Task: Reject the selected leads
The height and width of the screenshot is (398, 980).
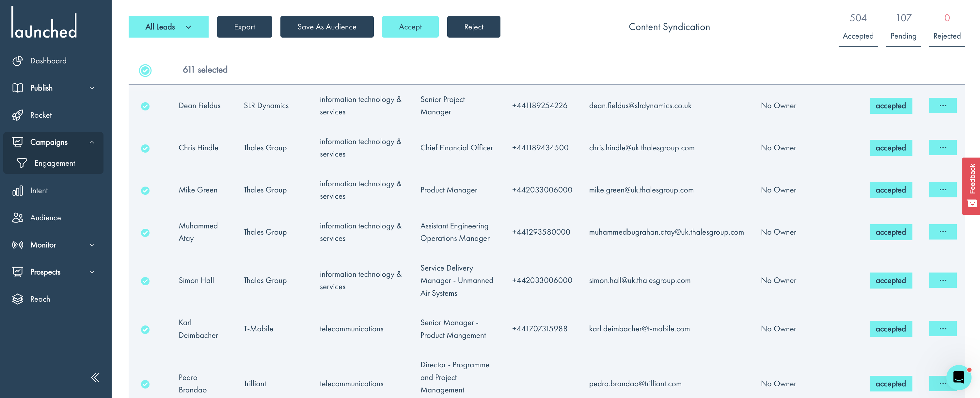Action: [474, 27]
